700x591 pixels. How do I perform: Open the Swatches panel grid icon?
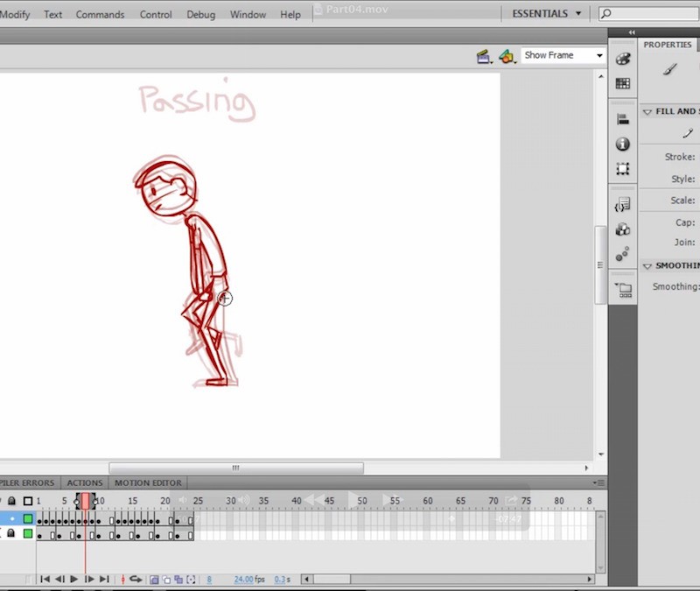coord(622,84)
